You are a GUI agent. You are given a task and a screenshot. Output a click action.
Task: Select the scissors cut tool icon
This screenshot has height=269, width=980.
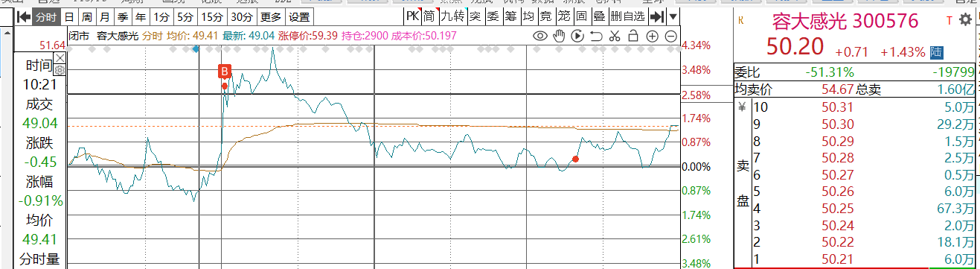coord(614,36)
